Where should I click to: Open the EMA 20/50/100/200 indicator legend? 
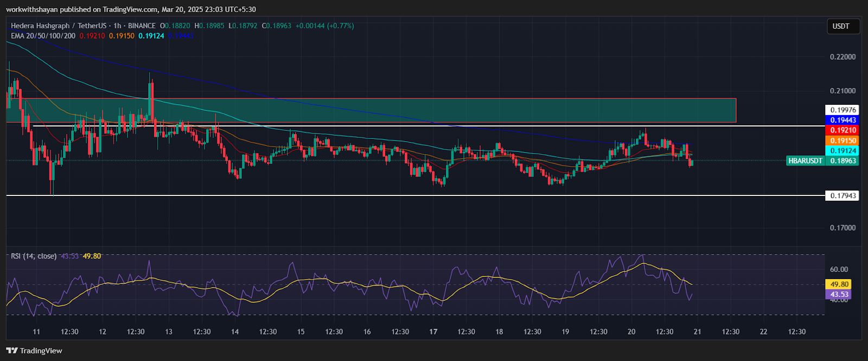tap(43, 36)
